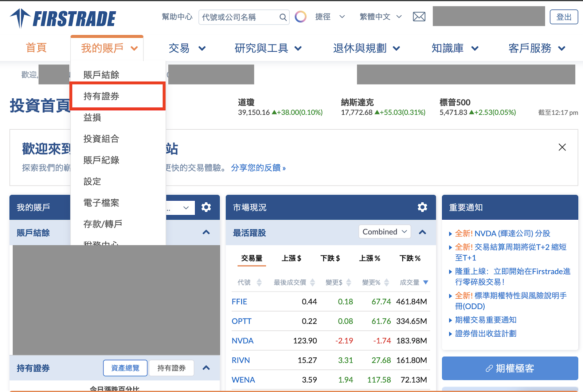583x392 pixels.
Task: Open WENA stock symbol link
Action: pos(243,380)
